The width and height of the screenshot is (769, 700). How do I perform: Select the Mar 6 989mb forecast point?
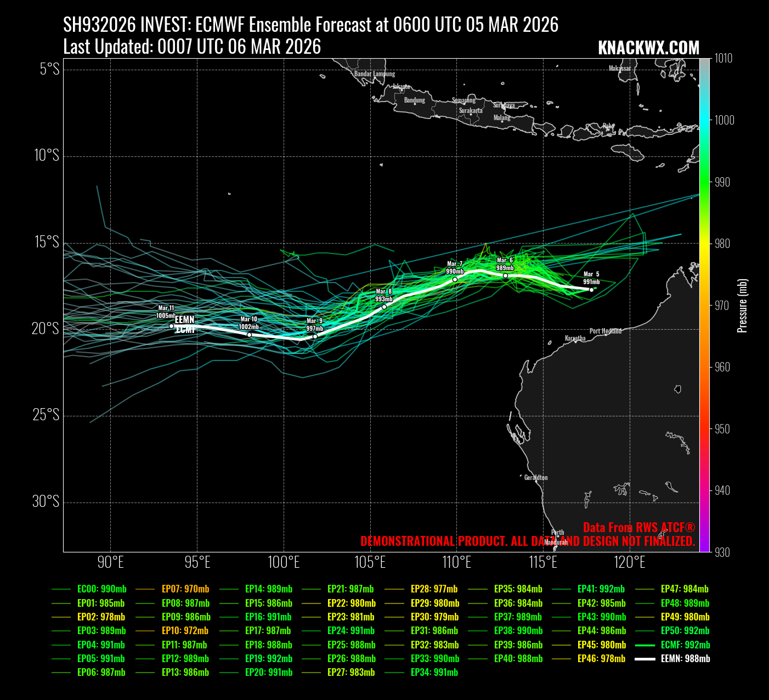(505, 275)
